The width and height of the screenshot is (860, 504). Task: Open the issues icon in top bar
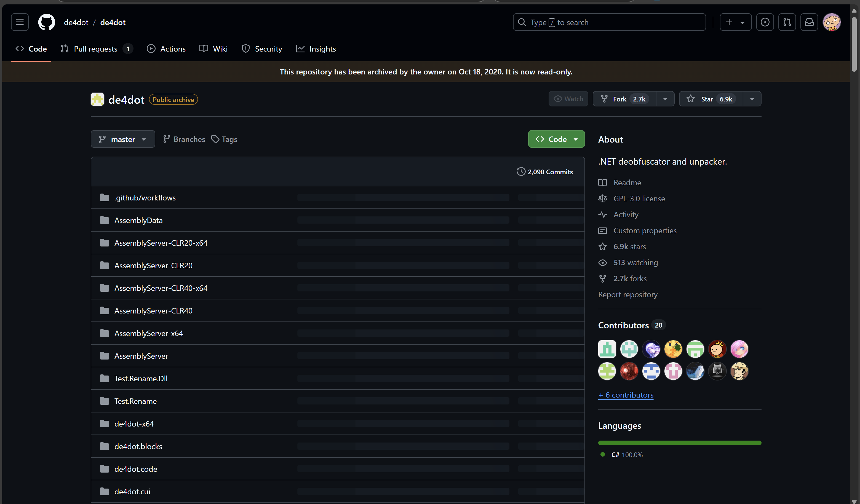[x=765, y=22]
